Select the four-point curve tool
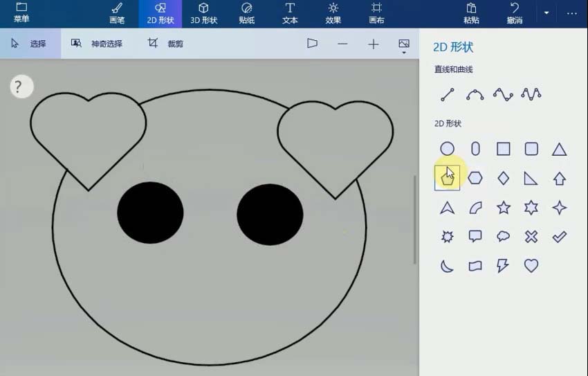 [503, 95]
